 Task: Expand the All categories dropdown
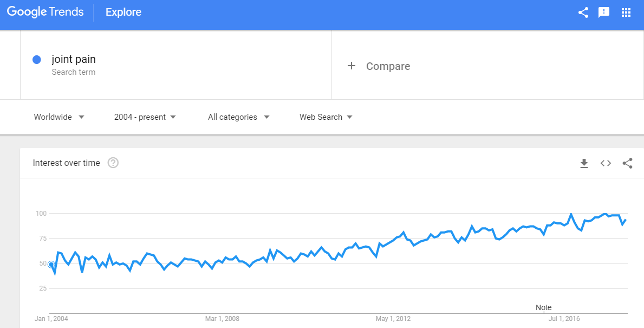coord(239,117)
